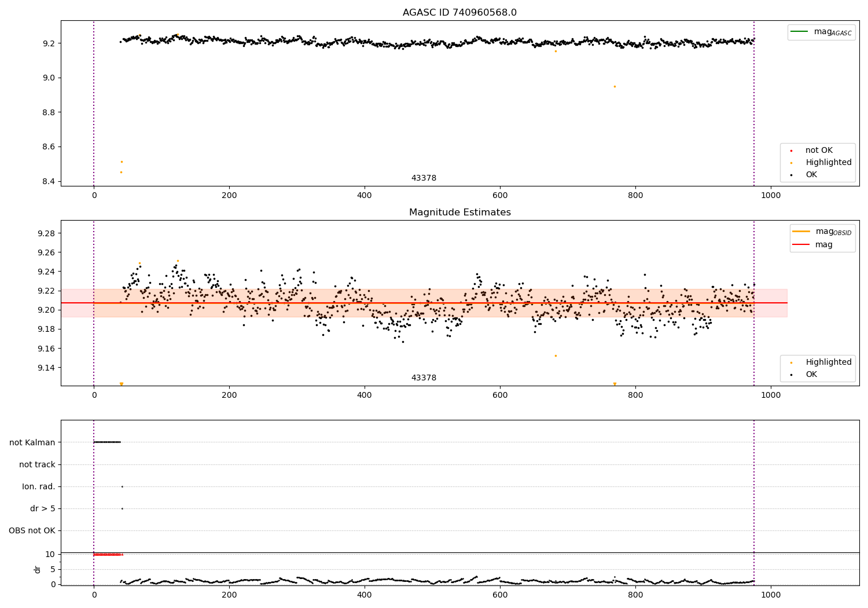Click the '9.26' y-axis tick in the middle plot
This screenshot has width=868, height=608.
click(46, 253)
